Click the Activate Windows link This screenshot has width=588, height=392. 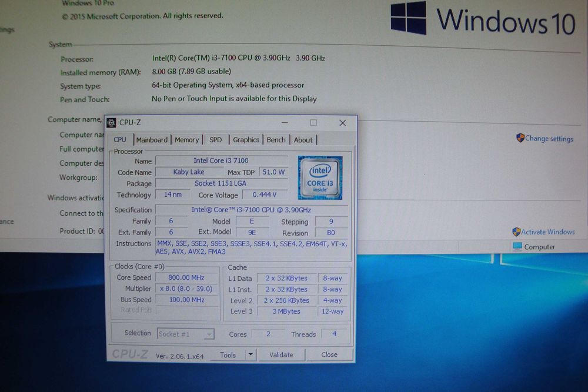coord(548,232)
